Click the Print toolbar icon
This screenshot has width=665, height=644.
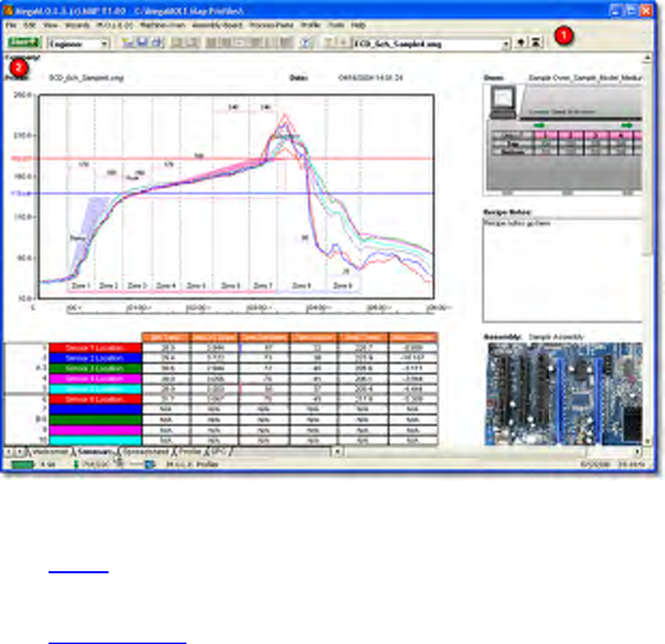(158, 43)
